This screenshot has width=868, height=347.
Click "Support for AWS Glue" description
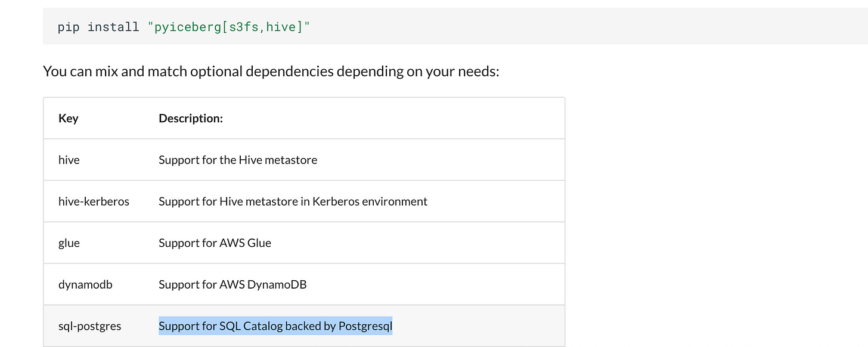(x=215, y=243)
